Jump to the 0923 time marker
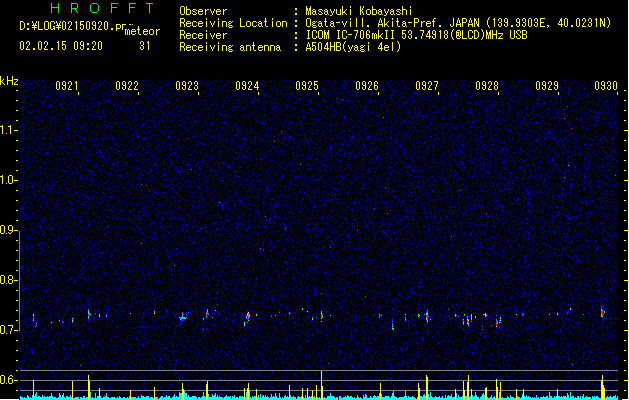This screenshot has width=629, height=400. tap(187, 86)
